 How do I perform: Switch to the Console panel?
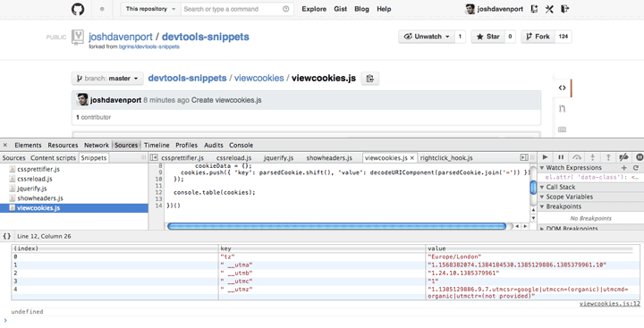(x=241, y=145)
